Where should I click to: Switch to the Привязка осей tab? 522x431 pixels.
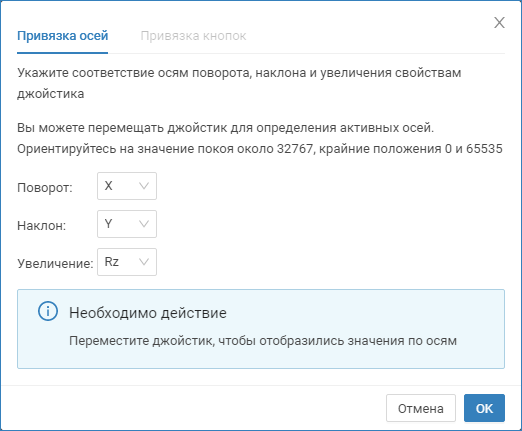pyautogui.click(x=63, y=36)
